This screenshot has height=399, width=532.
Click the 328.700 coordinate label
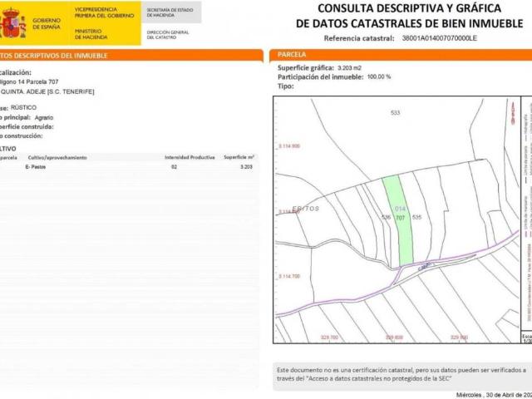pos(329,337)
